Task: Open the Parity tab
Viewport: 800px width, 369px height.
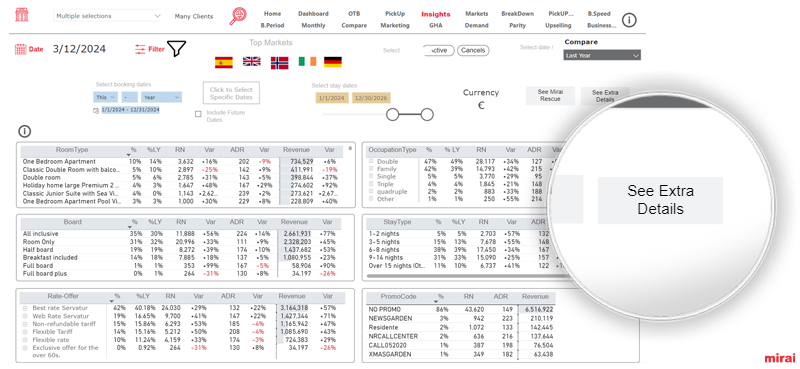Action: (x=517, y=26)
